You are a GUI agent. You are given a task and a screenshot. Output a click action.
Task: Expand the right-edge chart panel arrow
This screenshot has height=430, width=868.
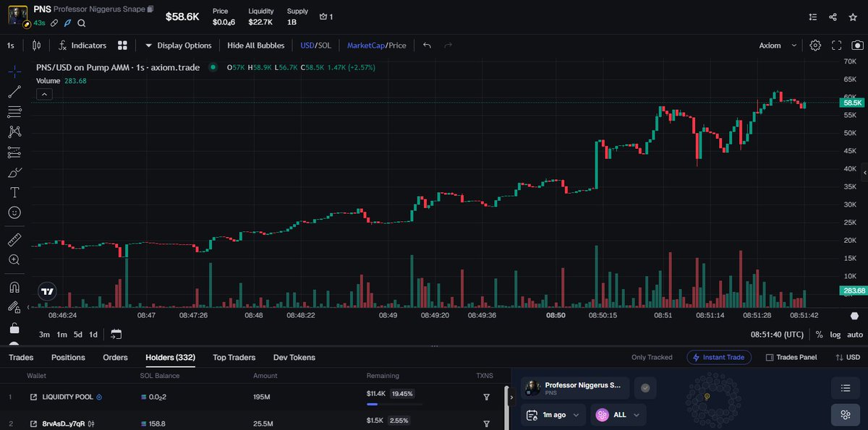(864, 173)
